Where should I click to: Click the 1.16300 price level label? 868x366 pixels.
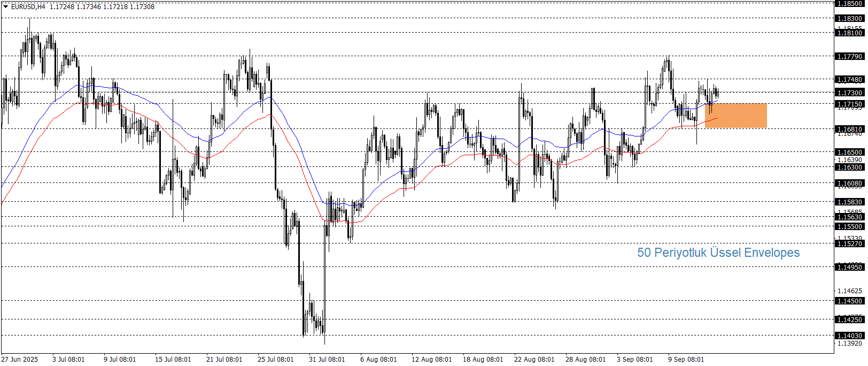point(850,167)
